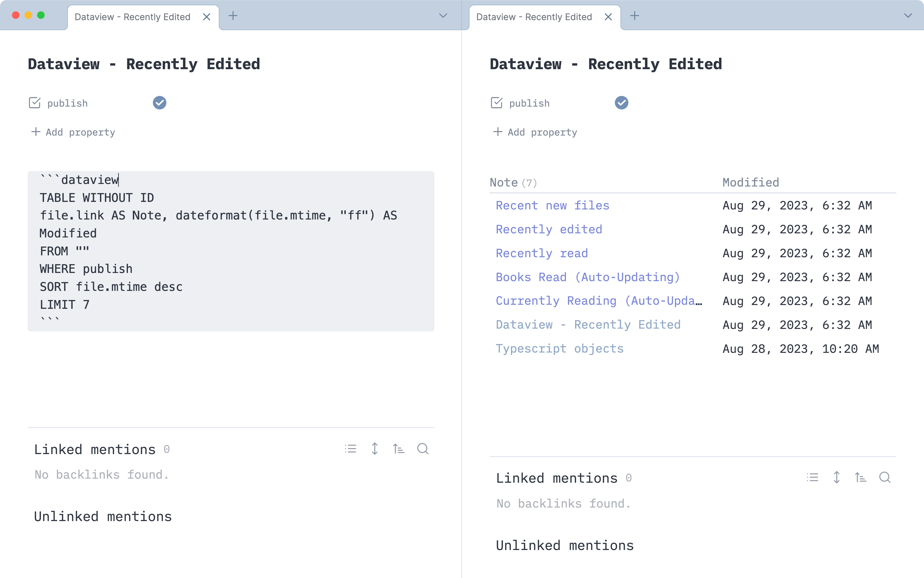This screenshot has width=924, height=578.
Task: Select the right Dataview - Recently Edited tab
Action: click(x=533, y=16)
